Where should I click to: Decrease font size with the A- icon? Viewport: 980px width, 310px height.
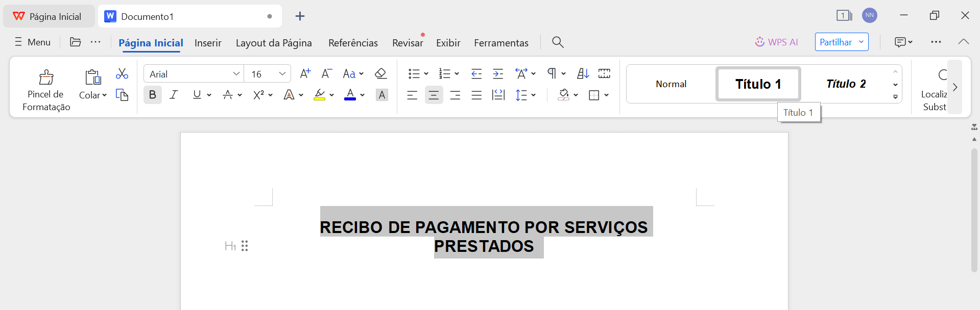click(x=327, y=73)
